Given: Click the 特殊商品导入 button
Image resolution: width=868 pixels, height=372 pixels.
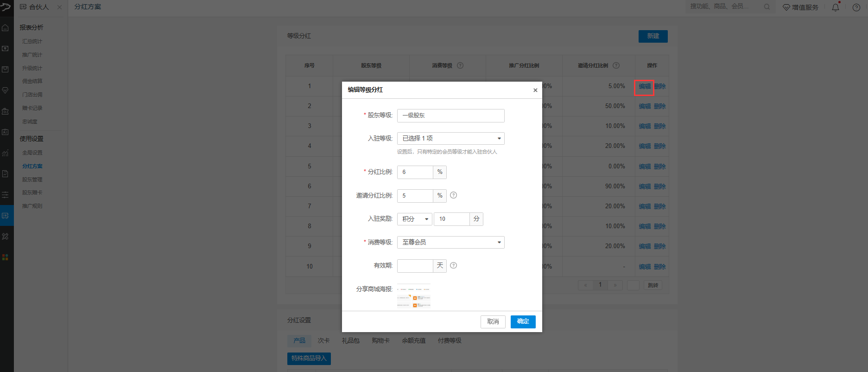Looking at the screenshot, I should coord(309,359).
